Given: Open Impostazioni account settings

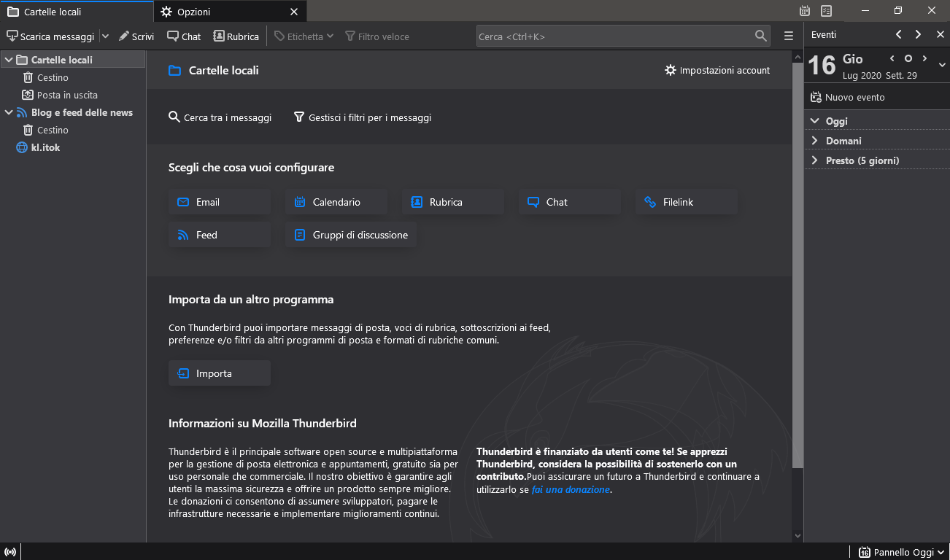Looking at the screenshot, I should click(717, 70).
